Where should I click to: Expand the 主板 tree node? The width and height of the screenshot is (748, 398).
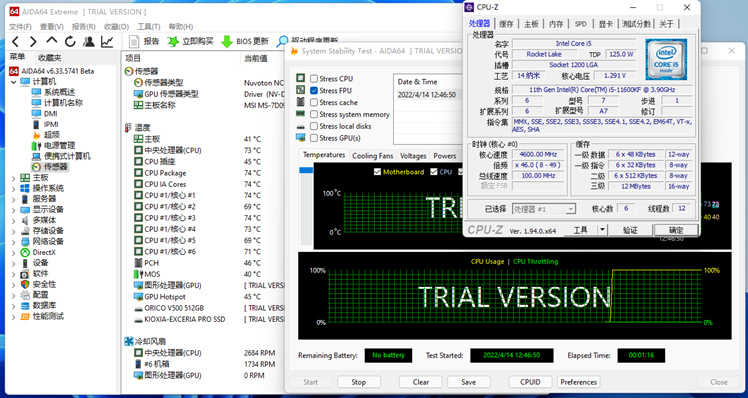pyautogui.click(x=13, y=178)
